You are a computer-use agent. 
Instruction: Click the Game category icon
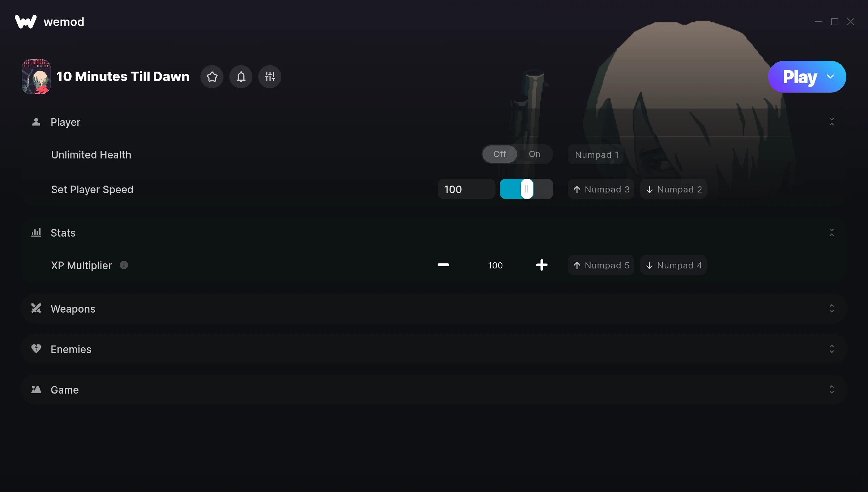click(x=36, y=389)
